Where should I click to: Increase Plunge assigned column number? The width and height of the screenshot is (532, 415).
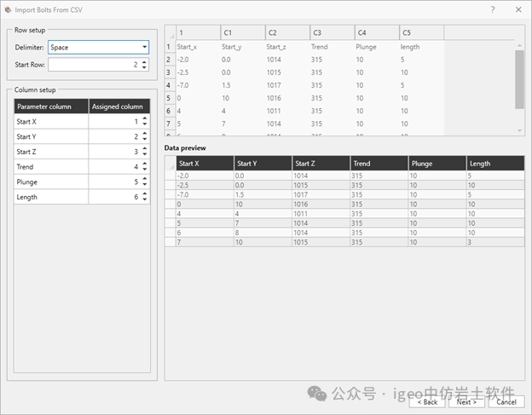point(144,178)
